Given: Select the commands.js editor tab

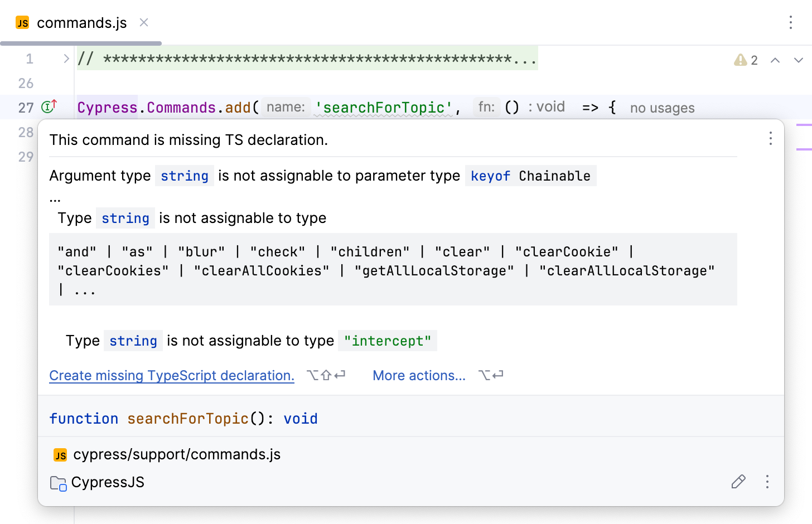Looking at the screenshot, I should tap(81, 23).
